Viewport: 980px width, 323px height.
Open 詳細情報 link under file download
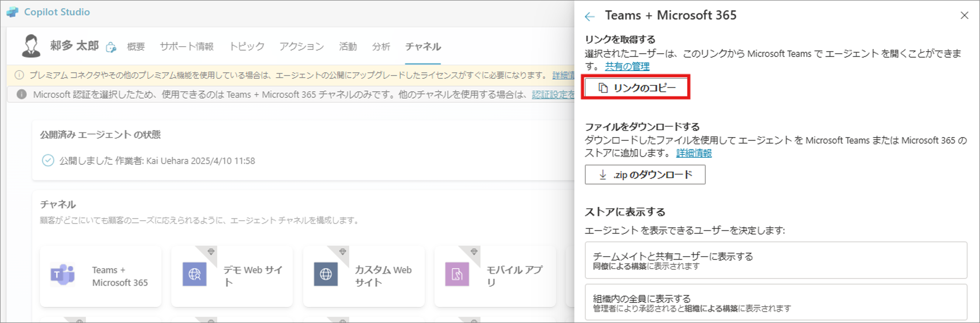coord(693,153)
